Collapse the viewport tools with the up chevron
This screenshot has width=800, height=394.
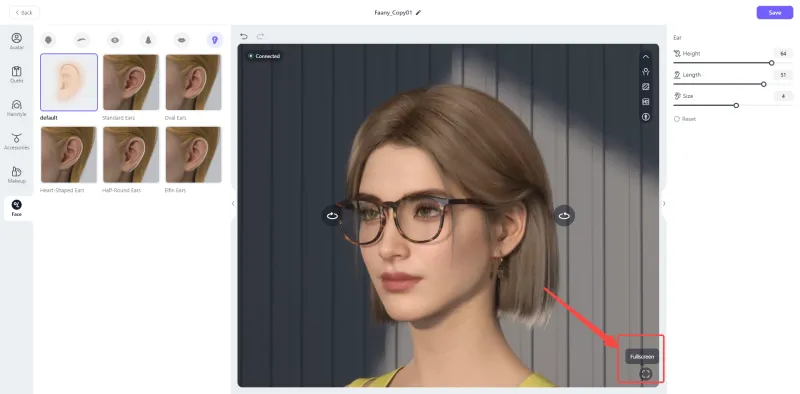coord(645,57)
